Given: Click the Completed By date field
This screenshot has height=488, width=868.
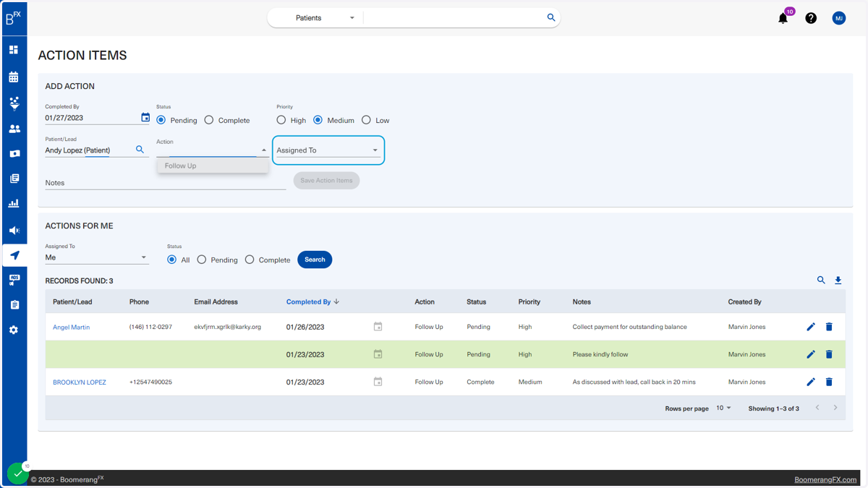Looking at the screenshot, I should click(92, 118).
